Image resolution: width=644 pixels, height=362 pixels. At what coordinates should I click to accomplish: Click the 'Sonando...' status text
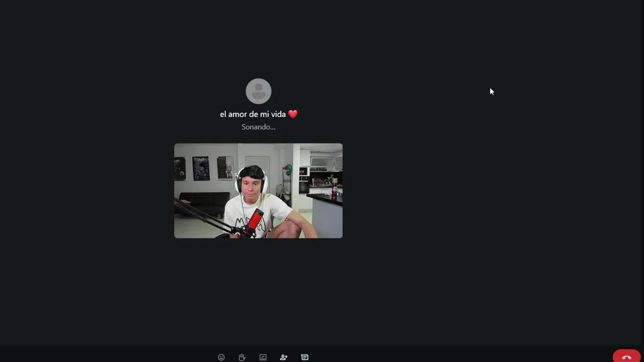[258, 127]
